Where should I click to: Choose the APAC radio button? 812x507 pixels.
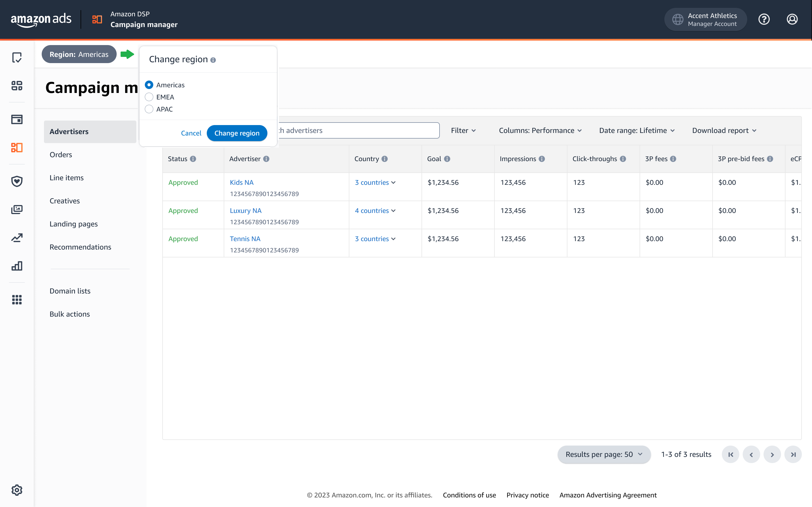[x=149, y=109]
